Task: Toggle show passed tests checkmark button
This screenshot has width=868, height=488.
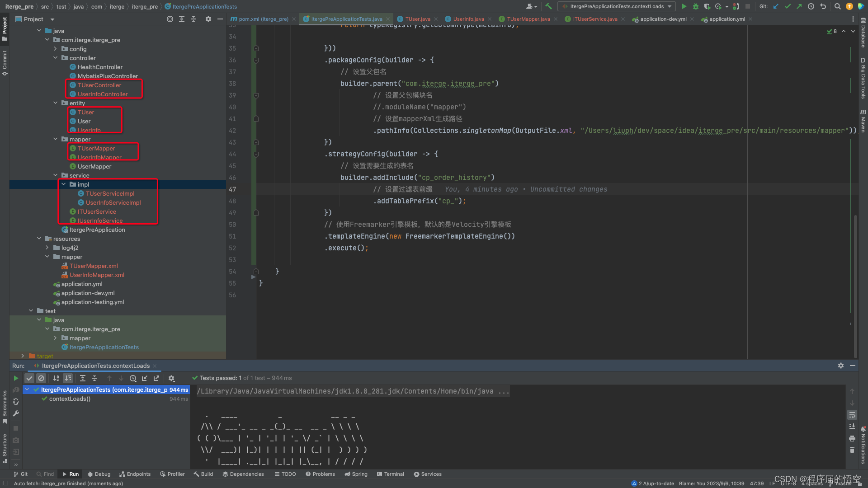Action: pyautogui.click(x=29, y=378)
